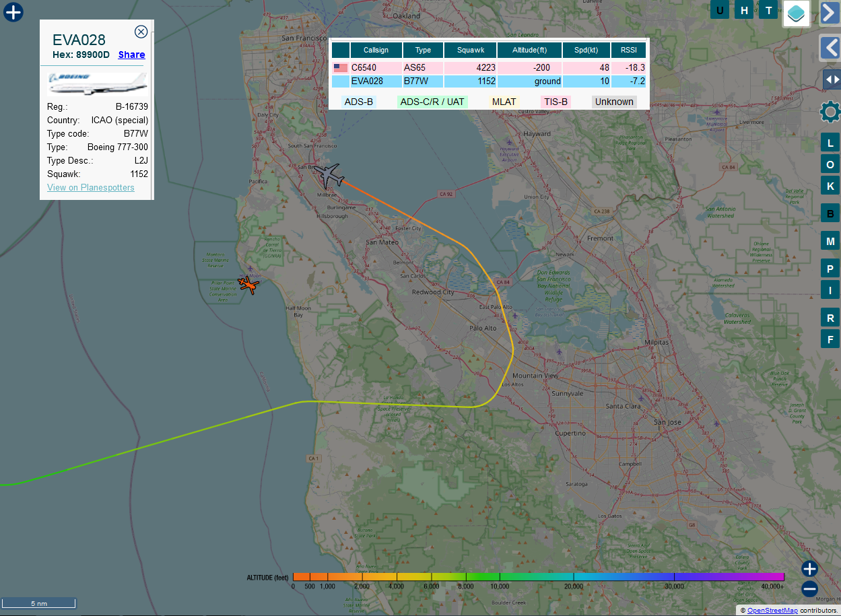
Task: Click the B-16739 registration value
Action: pos(132,106)
